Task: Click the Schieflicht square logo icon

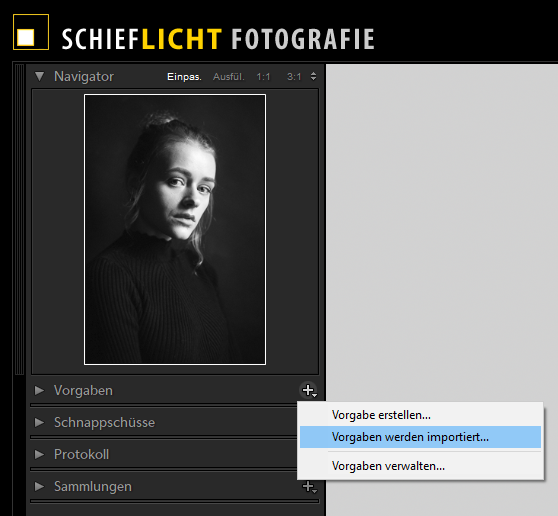Action: [31, 32]
